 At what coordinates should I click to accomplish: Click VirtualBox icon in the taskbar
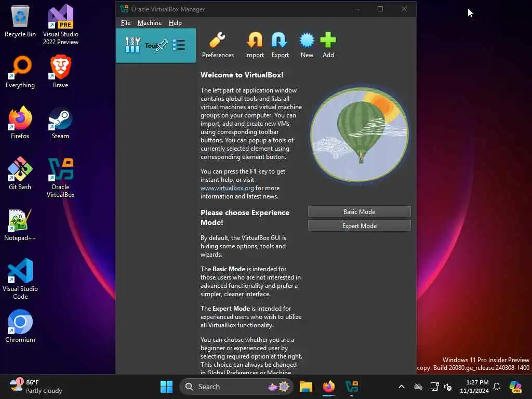pyautogui.click(x=352, y=387)
